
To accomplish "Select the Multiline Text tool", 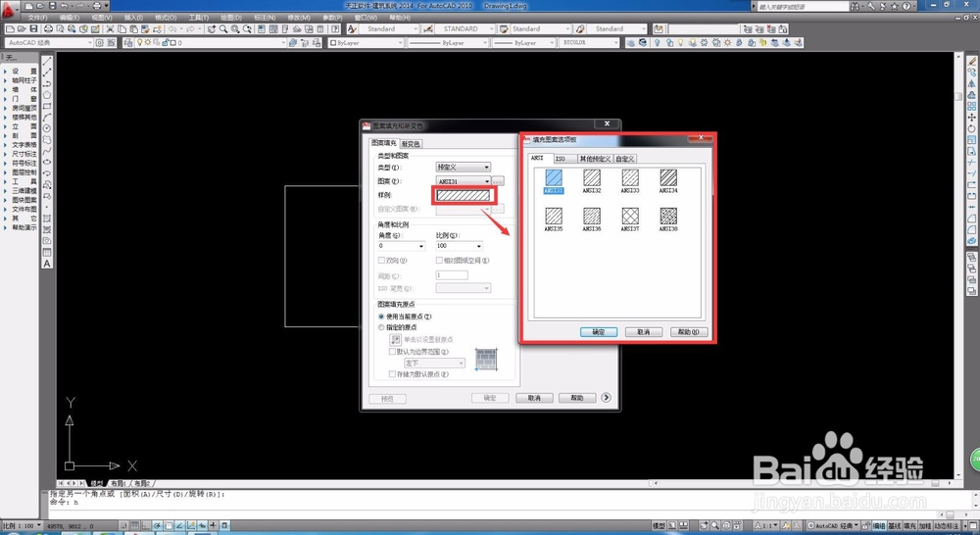I will pos(47,264).
